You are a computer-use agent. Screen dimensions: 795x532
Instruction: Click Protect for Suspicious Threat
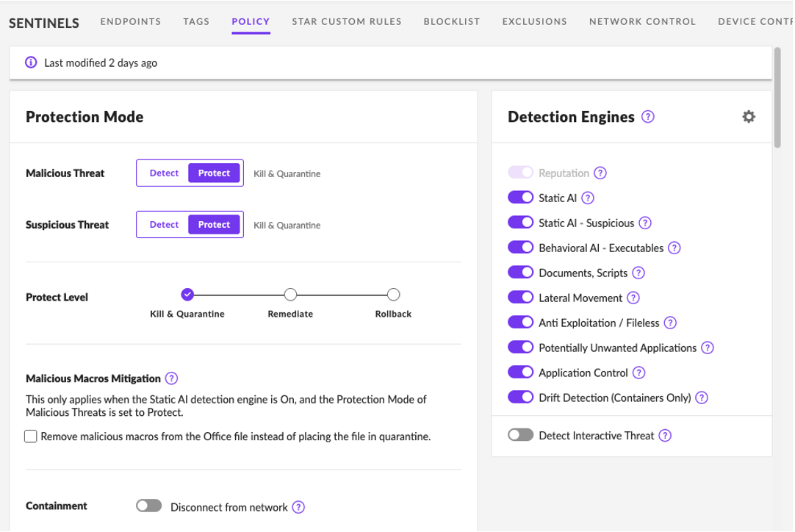(214, 225)
